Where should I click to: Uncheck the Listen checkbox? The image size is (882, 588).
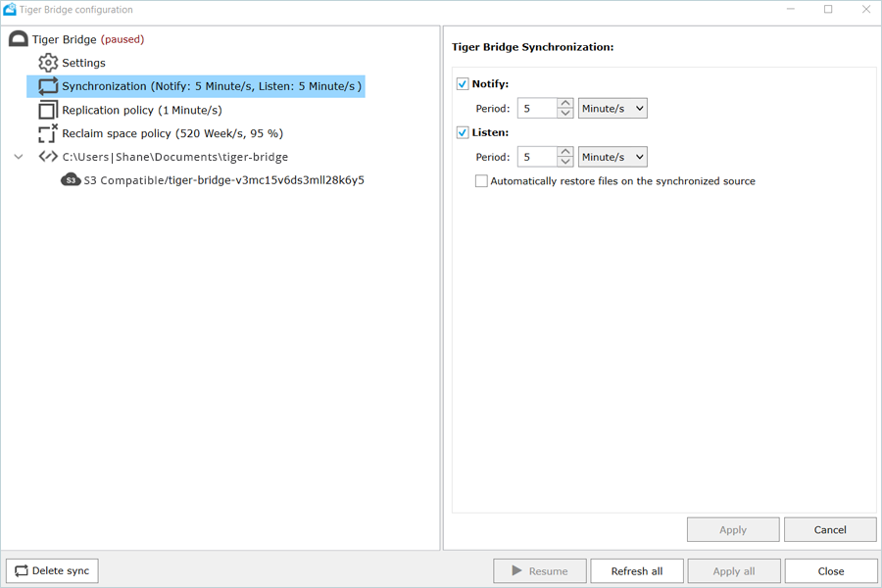coord(463,132)
